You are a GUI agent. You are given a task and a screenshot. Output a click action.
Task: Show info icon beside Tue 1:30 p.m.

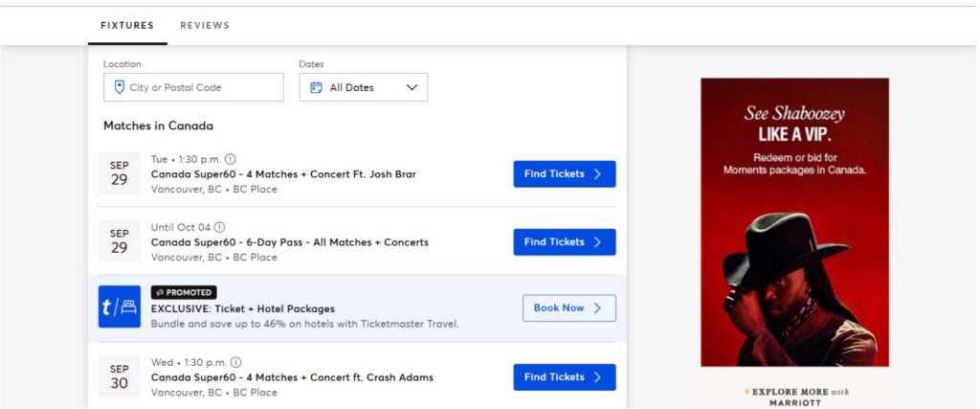pyautogui.click(x=231, y=159)
